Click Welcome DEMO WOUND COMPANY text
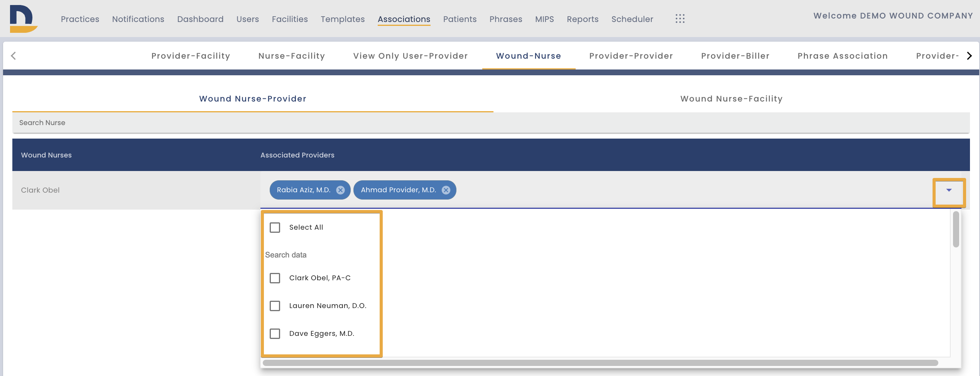 click(893, 16)
